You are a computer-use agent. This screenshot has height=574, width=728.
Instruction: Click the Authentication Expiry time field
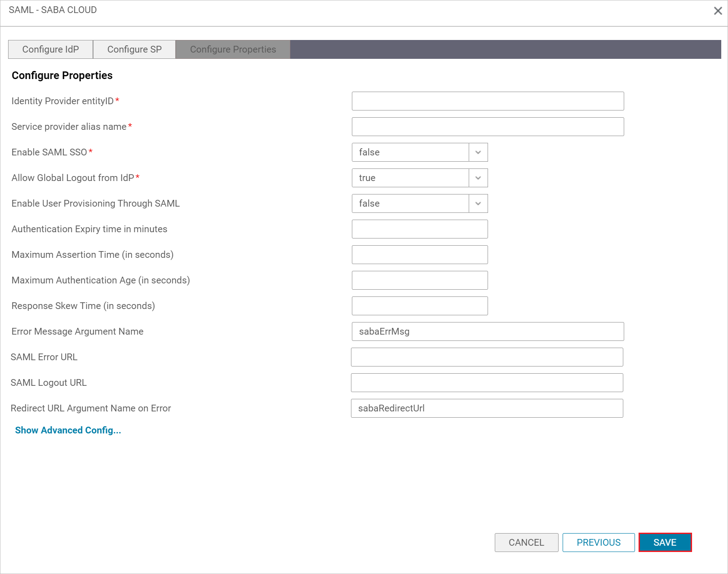tap(419, 229)
